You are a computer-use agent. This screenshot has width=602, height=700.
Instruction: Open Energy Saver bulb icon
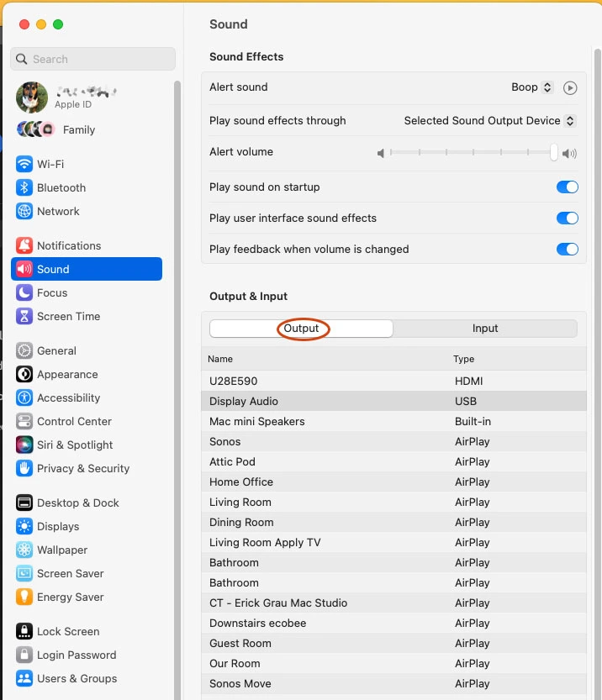tap(24, 597)
